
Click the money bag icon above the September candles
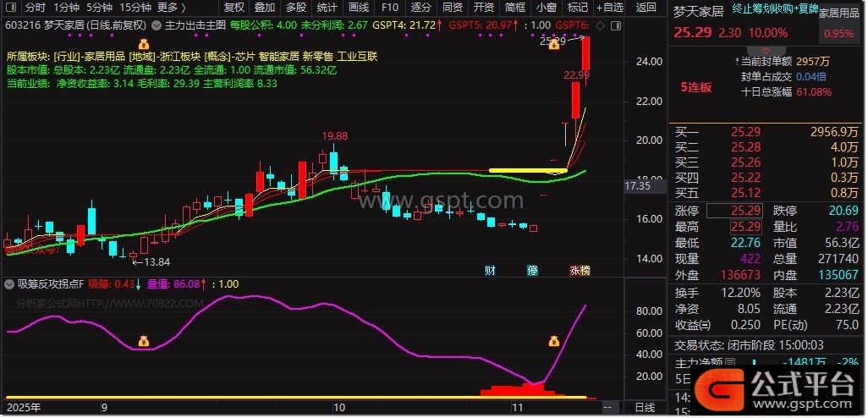144,44
